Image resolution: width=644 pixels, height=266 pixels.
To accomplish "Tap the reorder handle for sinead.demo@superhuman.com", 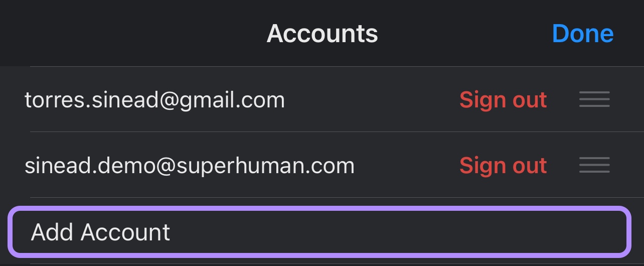I will pyautogui.click(x=594, y=165).
